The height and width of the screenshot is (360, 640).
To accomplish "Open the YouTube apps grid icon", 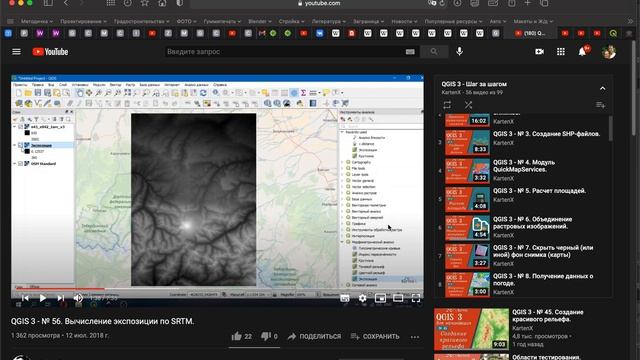I will pos(561,52).
